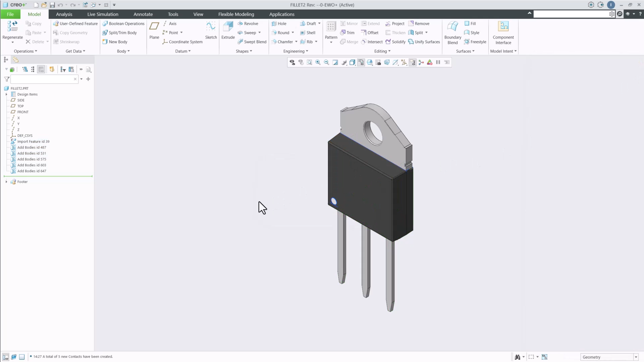Viewport: 644px width, 362px height.
Task: Switch to the Flexible Modeling tab
Action: tap(236, 14)
